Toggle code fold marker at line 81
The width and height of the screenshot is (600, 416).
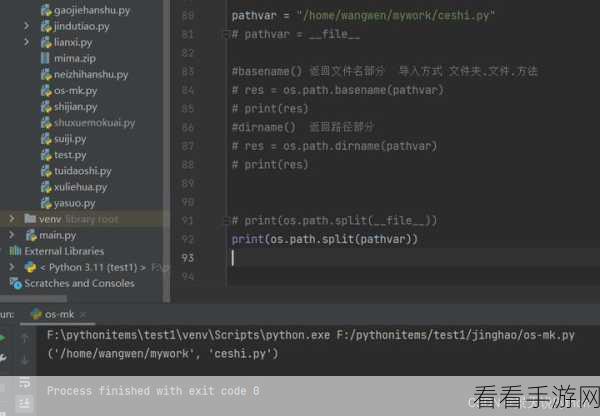226,35
